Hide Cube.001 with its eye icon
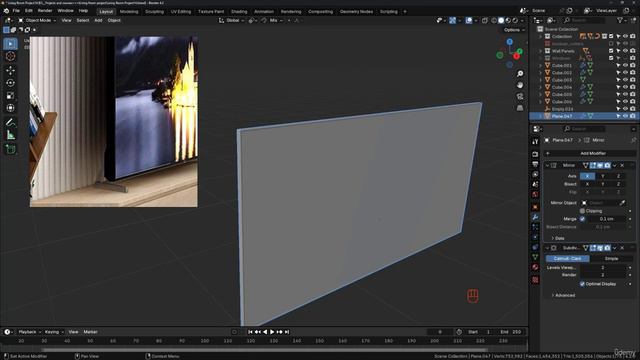The height and width of the screenshot is (360, 640). 625,65
